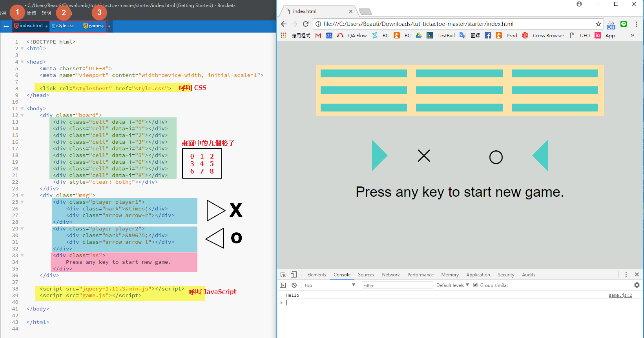This screenshot has height=338, width=644.
Task: Open the Chrome user profile icon
Action: point(579,4)
